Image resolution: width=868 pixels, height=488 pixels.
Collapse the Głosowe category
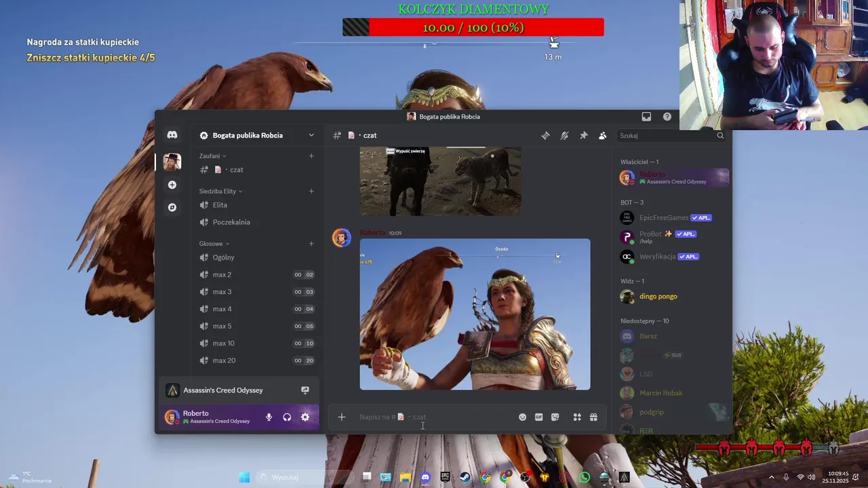[214, 243]
